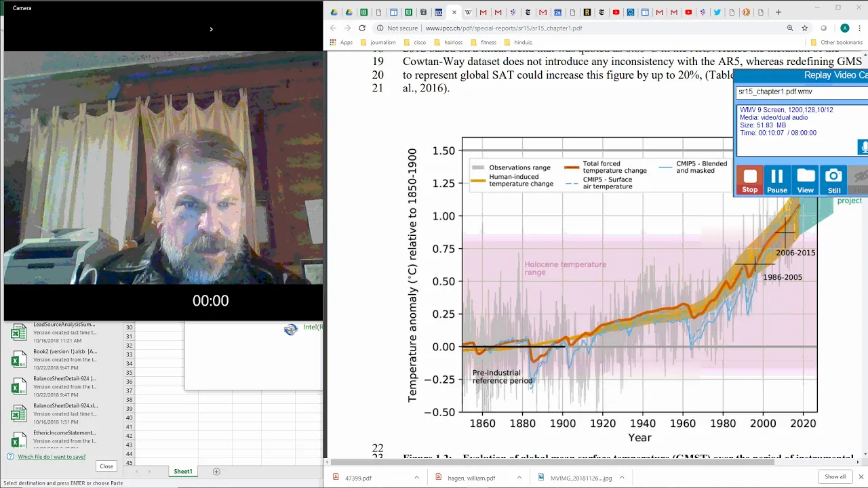Image resolution: width=868 pixels, height=488 pixels.
Task: Switch to the Twitter tab
Action: click(717, 12)
